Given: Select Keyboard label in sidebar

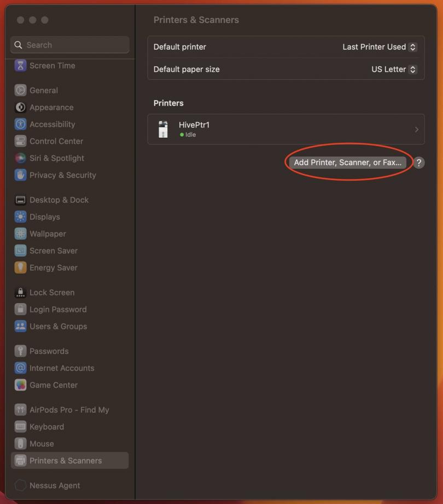Looking at the screenshot, I should pyautogui.click(x=46, y=427).
